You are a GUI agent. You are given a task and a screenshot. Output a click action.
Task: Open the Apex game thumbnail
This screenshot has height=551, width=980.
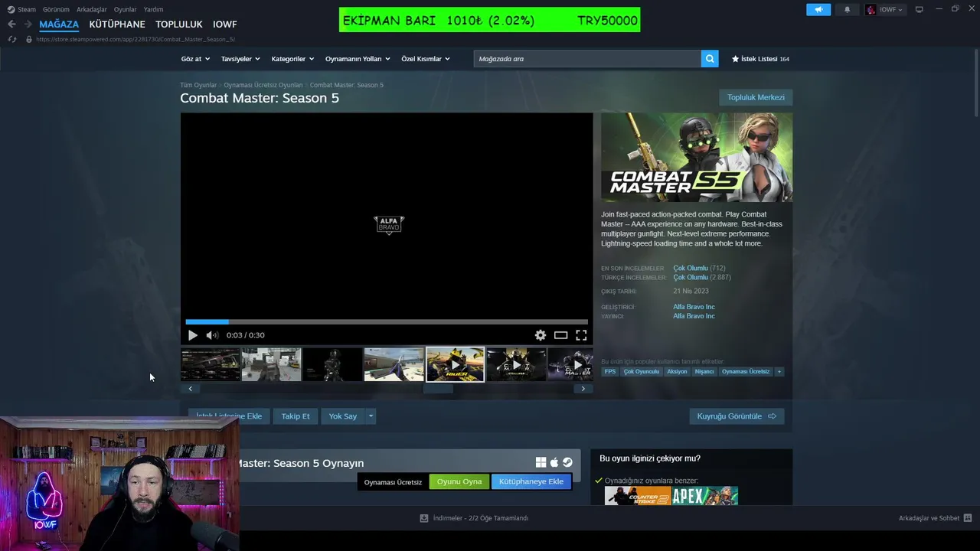[705, 496]
